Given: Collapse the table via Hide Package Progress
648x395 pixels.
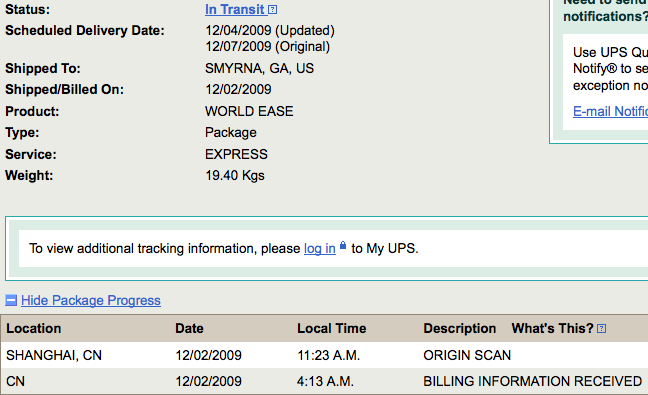Looking at the screenshot, I should pyautogui.click(x=91, y=300).
